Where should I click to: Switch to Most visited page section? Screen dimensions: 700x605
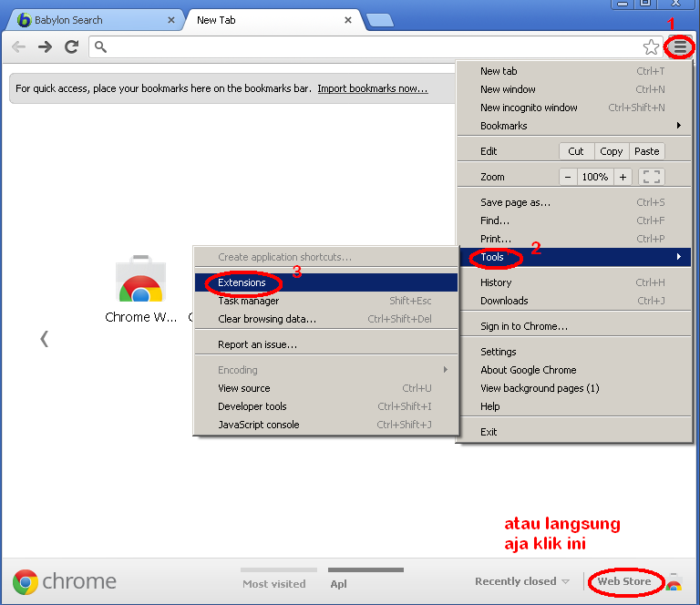click(274, 583)
